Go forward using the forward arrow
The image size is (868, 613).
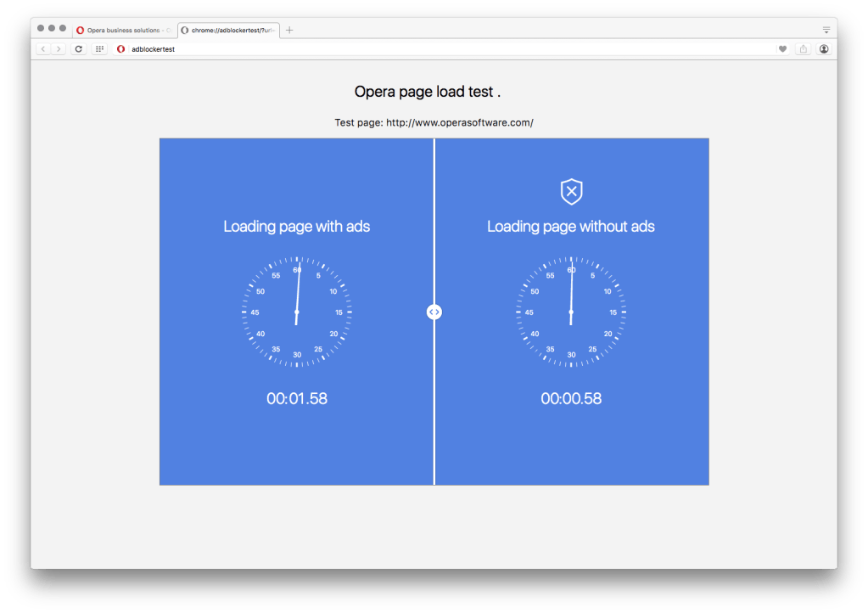tap(59, 48)
